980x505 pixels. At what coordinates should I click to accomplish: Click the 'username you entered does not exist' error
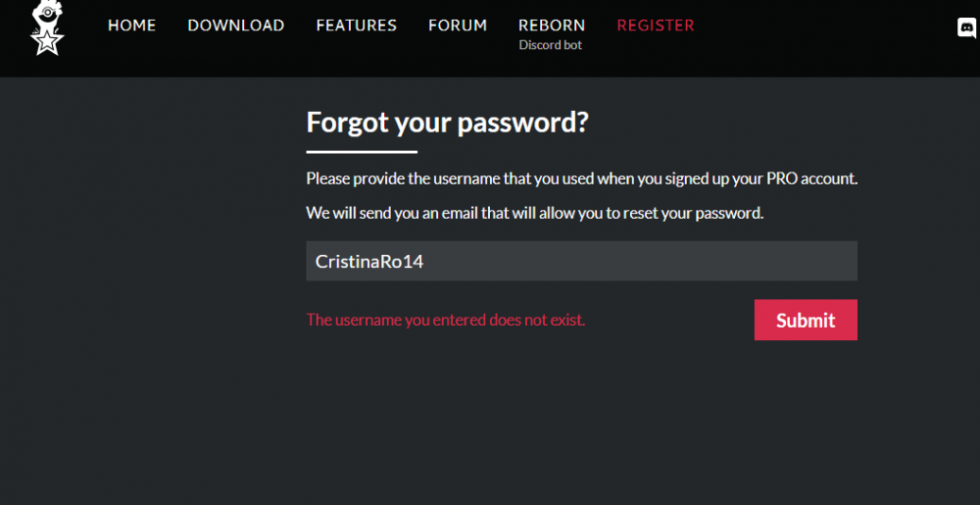446,320
